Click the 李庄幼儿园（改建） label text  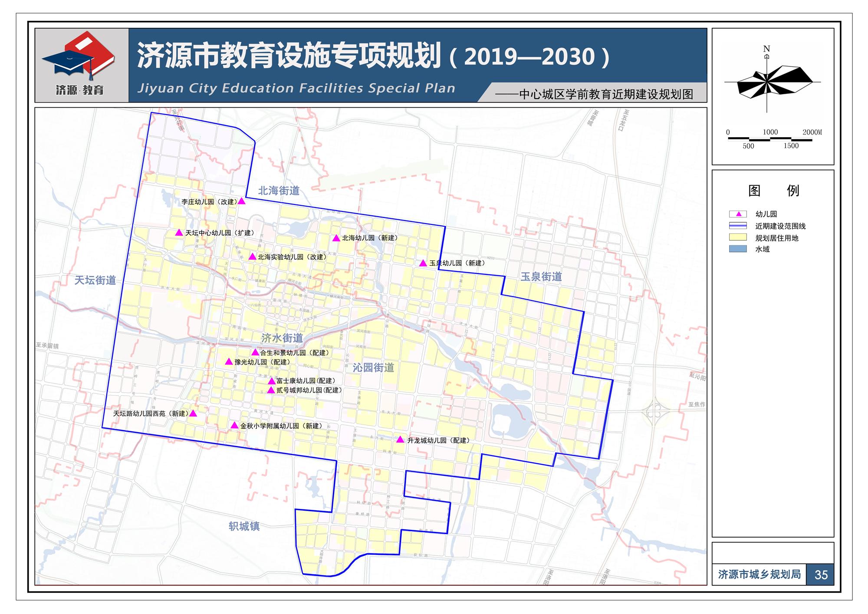209,202
